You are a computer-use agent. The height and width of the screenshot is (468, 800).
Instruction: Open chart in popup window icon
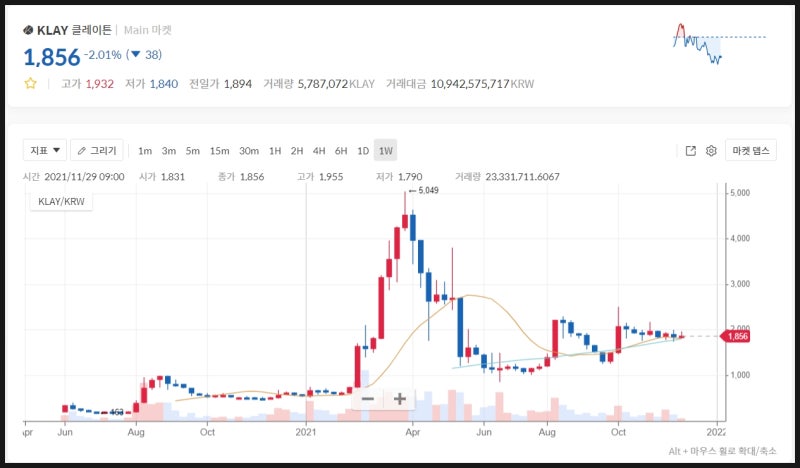[x=690, y=151]
